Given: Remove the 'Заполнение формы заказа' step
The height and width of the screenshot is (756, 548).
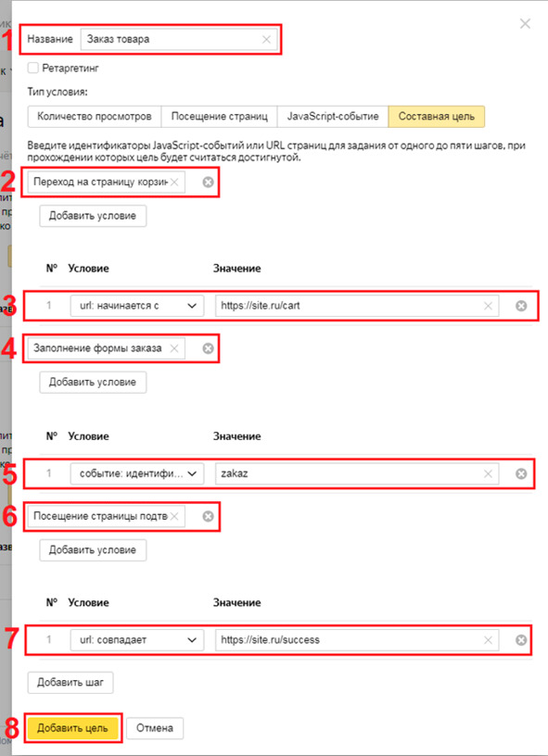Looking at the screenshot, I should coord(208,348).
